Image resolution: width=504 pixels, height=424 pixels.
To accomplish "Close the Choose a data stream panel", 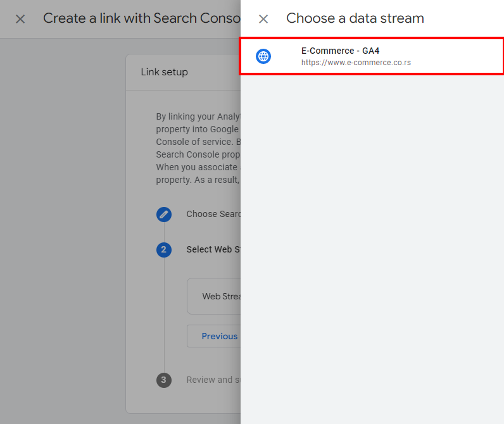I will click(x=263, y=19).
